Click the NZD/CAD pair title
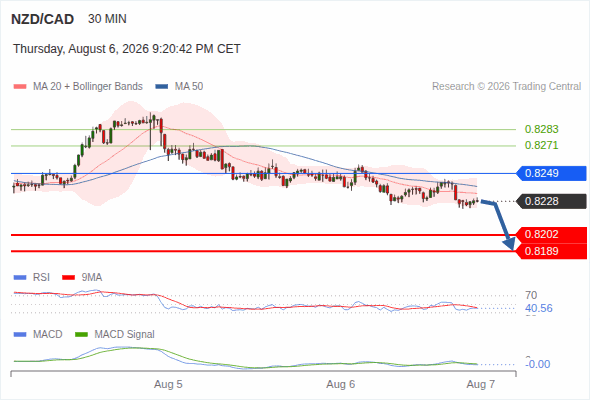Screen dimensions: 590x400 pyautogui.click(x=43, y=19)
